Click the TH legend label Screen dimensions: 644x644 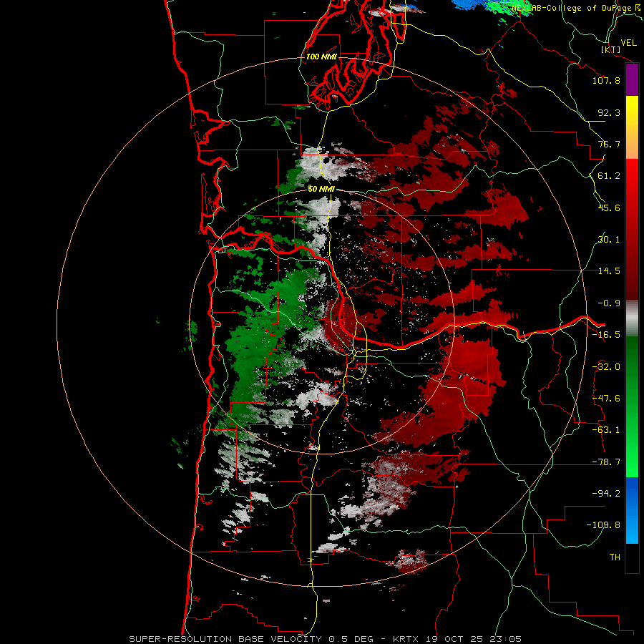pos(615,557)
